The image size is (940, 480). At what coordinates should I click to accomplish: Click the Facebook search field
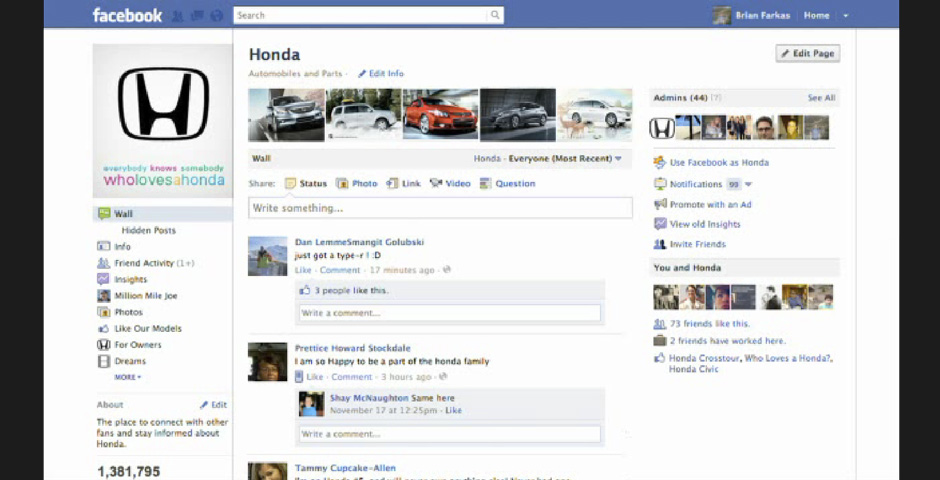click(x=361, y=16)
